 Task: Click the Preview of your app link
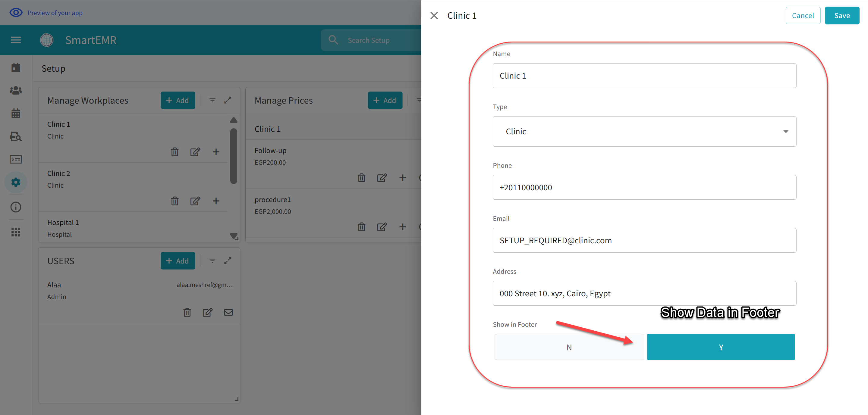[55, 13]
